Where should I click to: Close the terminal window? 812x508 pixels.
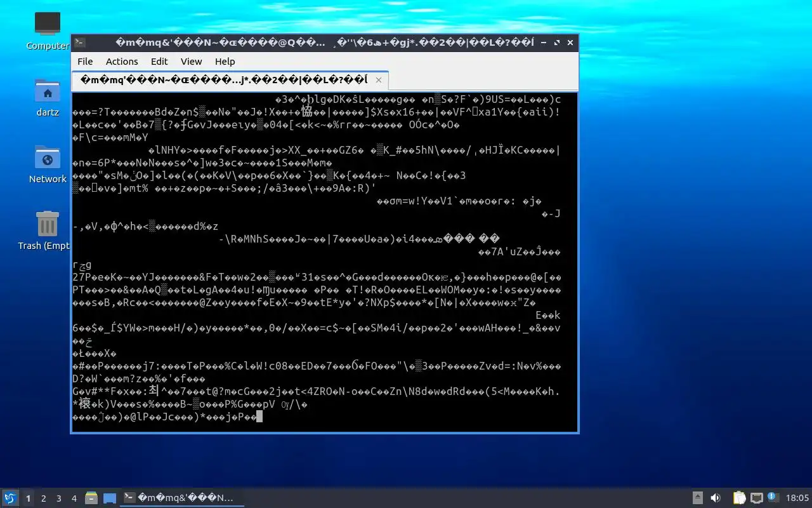tap(570, 43)
